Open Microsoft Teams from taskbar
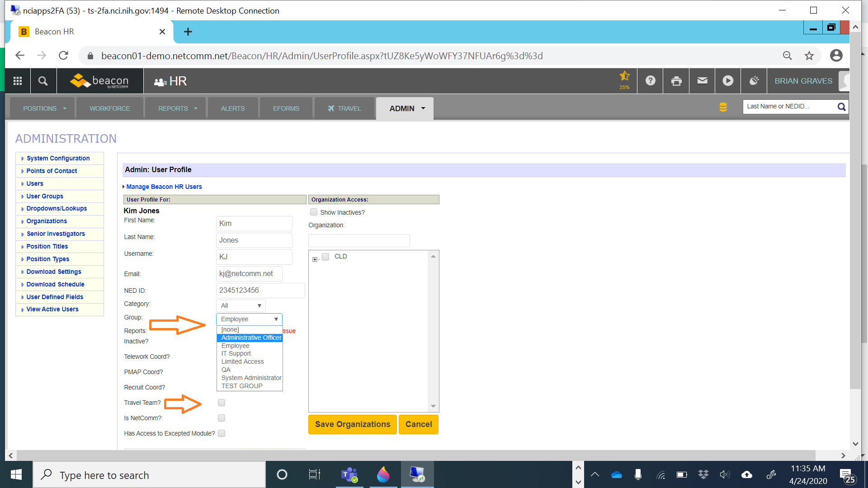 tap(349, 475)
